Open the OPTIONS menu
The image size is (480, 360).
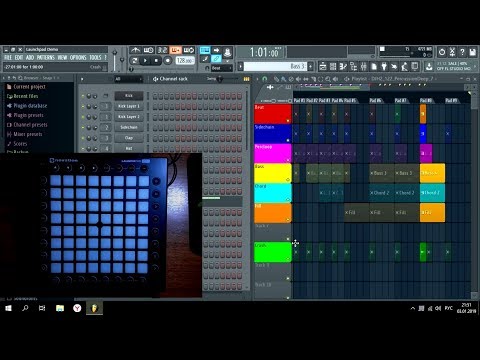click(78, 58)
